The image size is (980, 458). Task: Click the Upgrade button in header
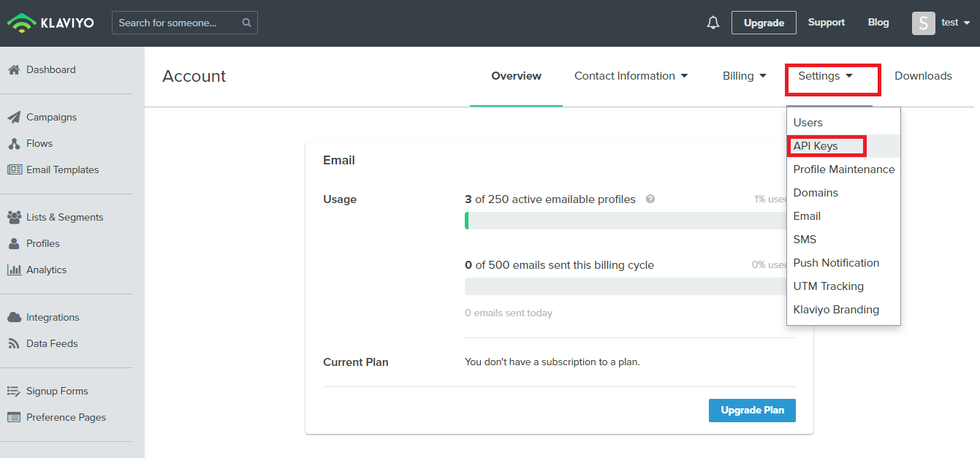click(764, 23)
